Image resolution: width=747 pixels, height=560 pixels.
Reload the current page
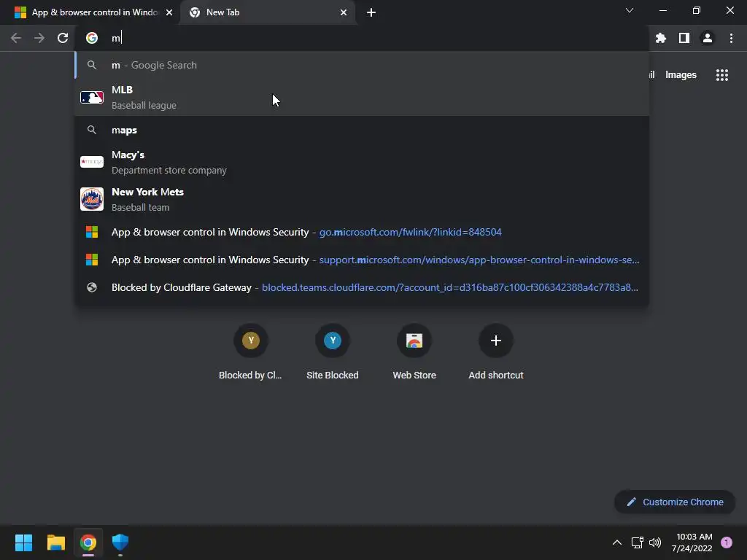[63, 38]
